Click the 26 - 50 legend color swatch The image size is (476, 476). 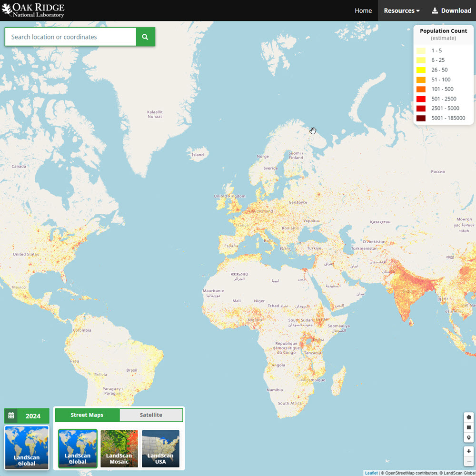pyautogui.click(x=421, y=70)
